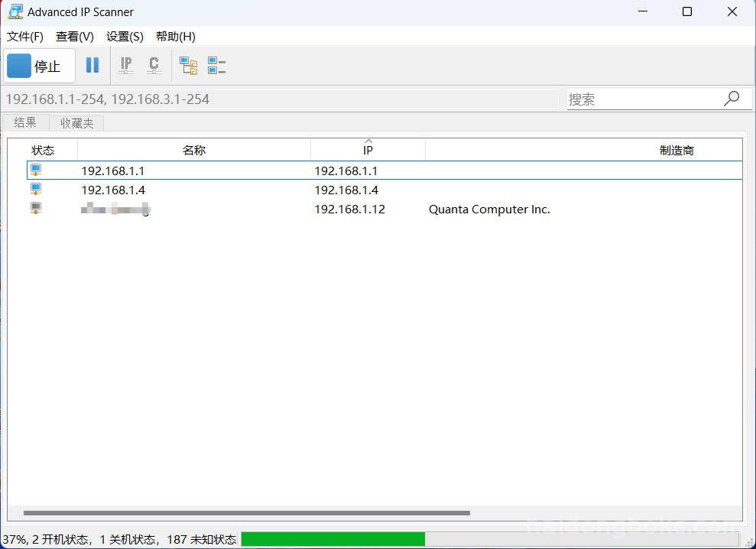The image size is (756, 549).
Task: Select the blurred device name cell
Action: [x=115, y=210]
